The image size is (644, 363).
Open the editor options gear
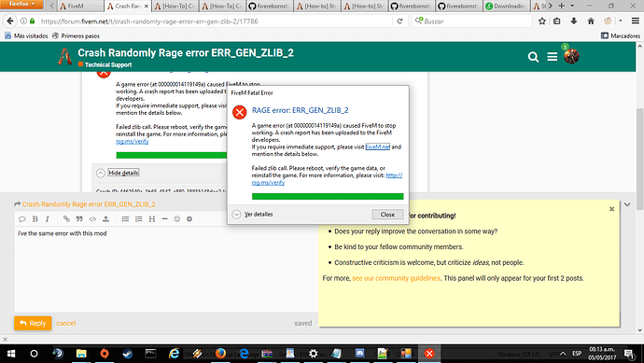pyautogui.click(x=189, y=219)
